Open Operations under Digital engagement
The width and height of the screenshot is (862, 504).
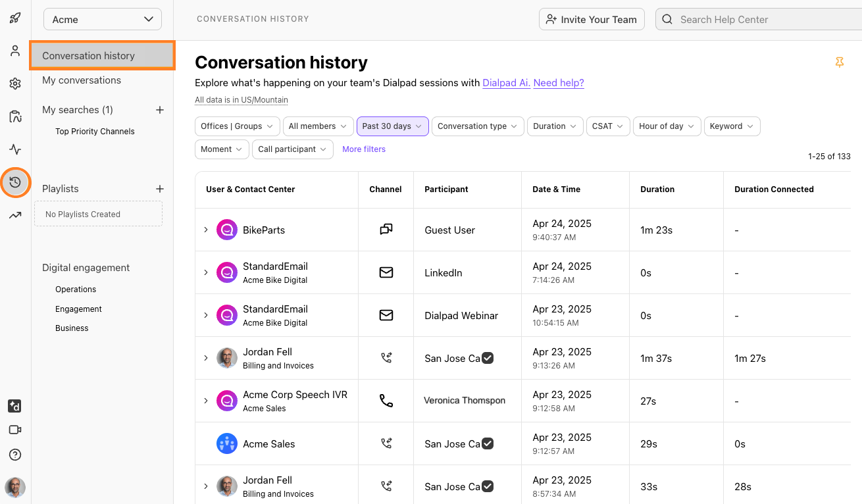[x=76, y=290]
